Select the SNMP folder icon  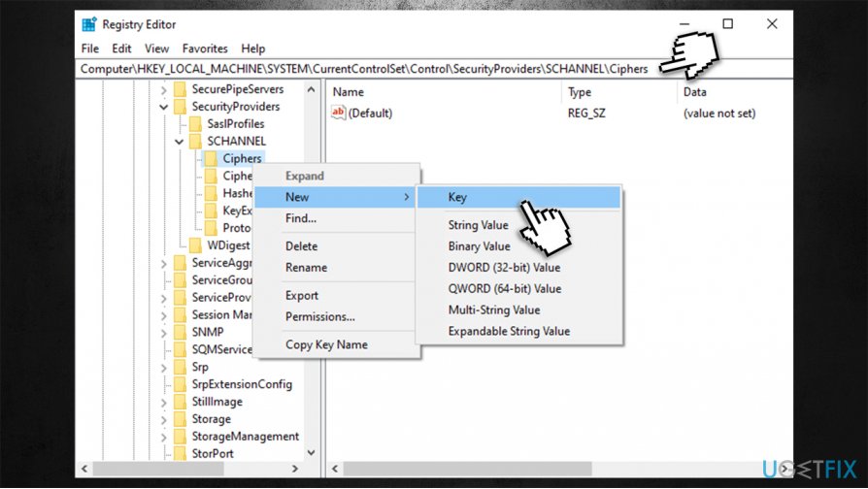coord(180,332)
